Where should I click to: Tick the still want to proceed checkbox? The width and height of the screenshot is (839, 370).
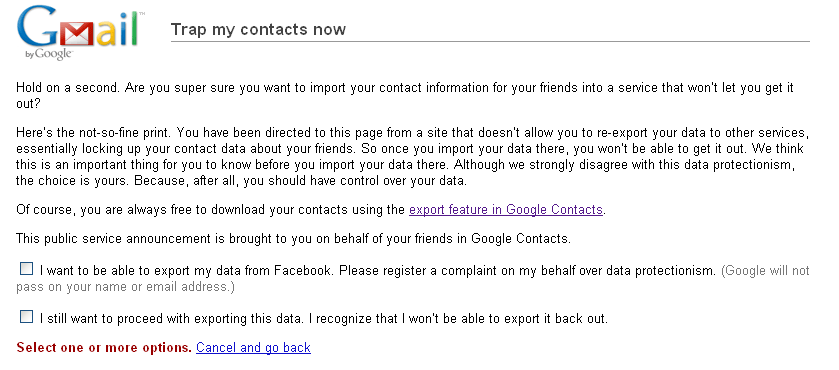(x=26, y=316)
